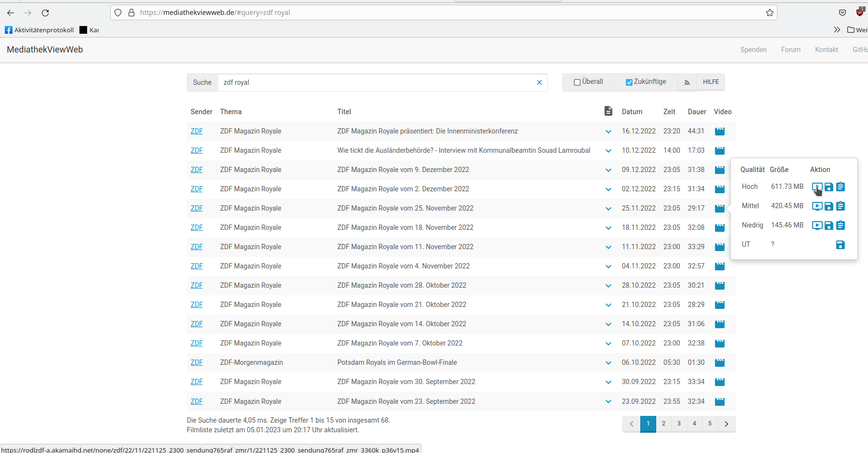Click the description column document icon
Viewport: 868px width, 453px height.
pos(609,111)
